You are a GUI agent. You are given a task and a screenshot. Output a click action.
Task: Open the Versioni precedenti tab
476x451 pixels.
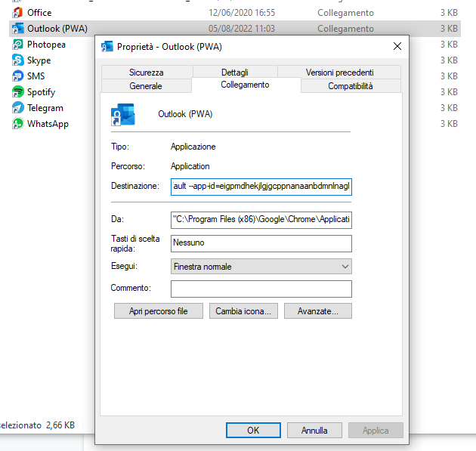(x=339, y=73)
